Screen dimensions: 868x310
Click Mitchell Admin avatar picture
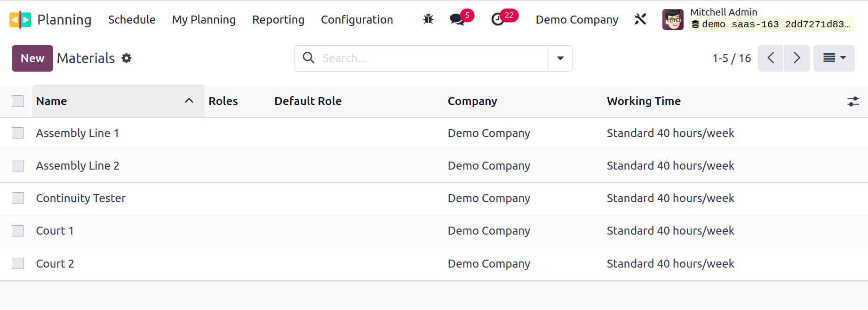pos(673,19)
